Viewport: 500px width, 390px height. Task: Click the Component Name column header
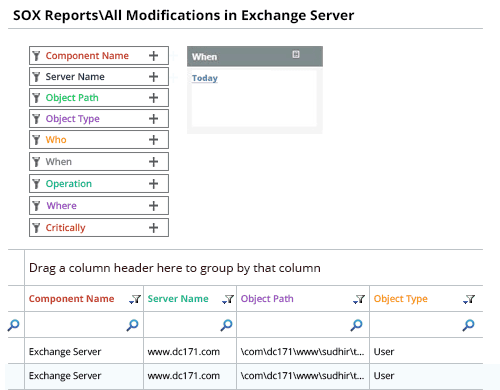(71, 299)
